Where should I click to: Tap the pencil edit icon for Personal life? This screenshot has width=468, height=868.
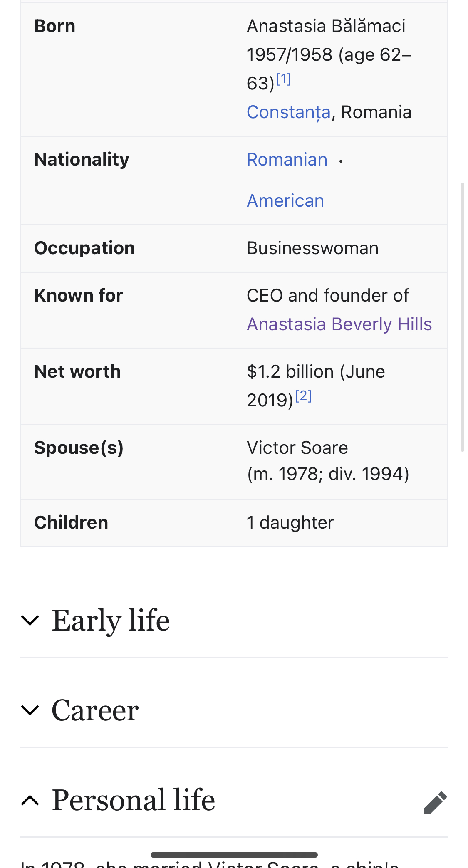point(435,802)
